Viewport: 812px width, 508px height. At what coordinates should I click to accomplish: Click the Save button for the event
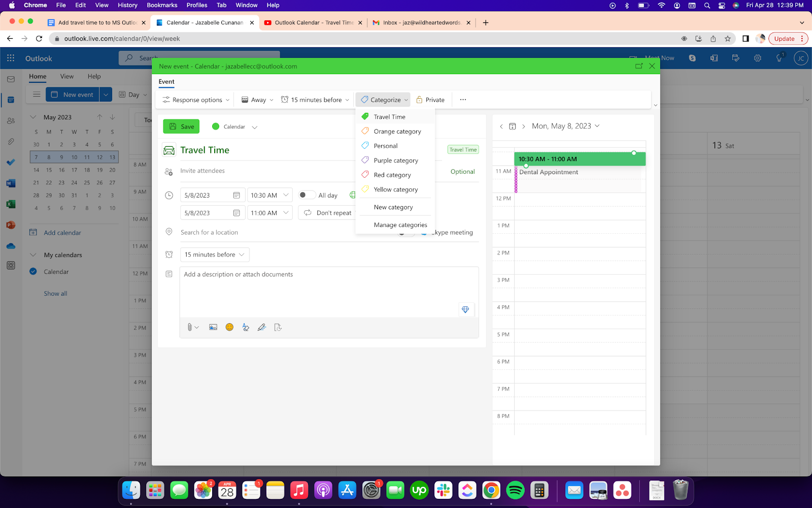pos(181,126)
